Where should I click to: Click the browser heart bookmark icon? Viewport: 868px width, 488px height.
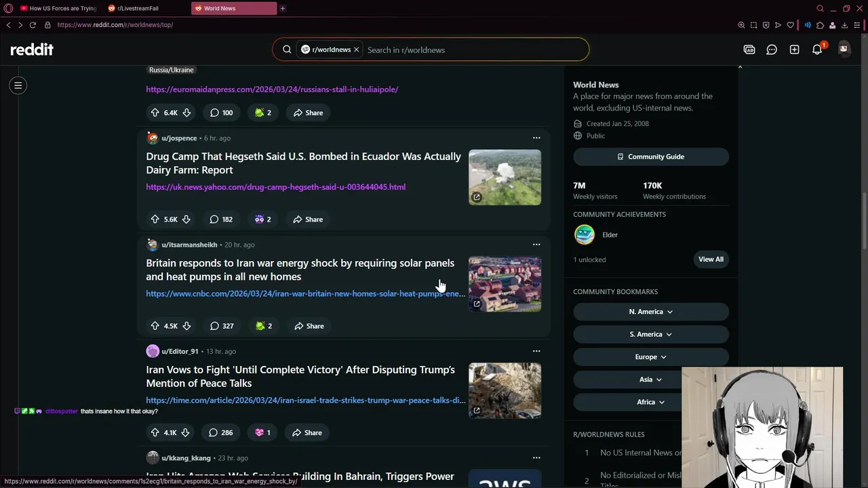point(791,25)
